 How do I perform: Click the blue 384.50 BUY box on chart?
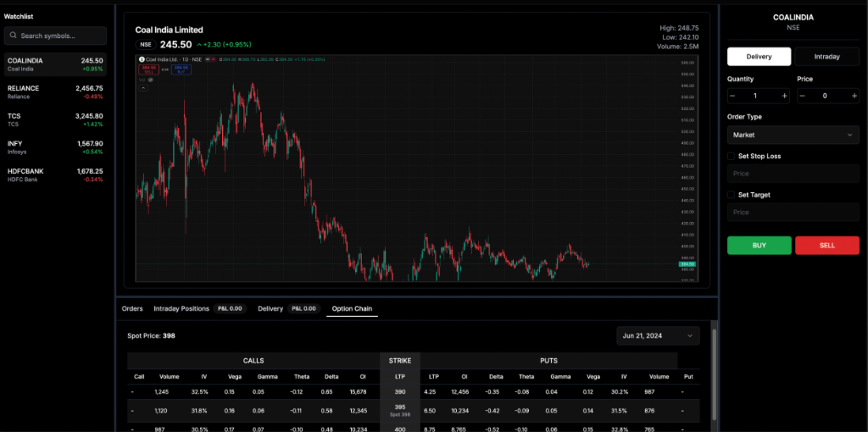click(182, 69)
